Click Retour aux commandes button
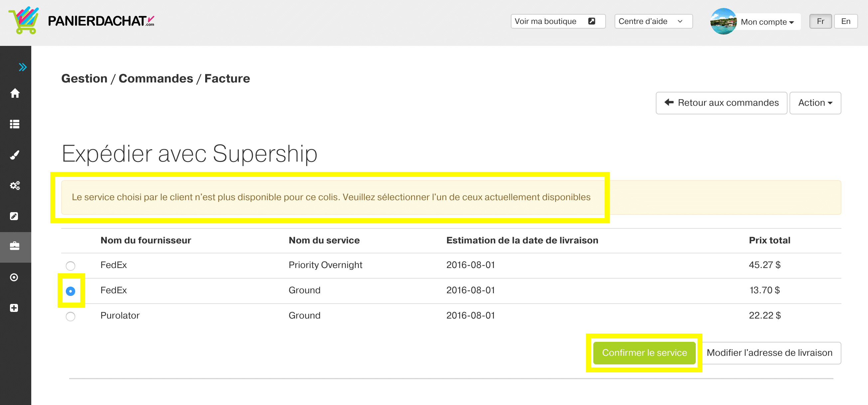 coord(721,103)
